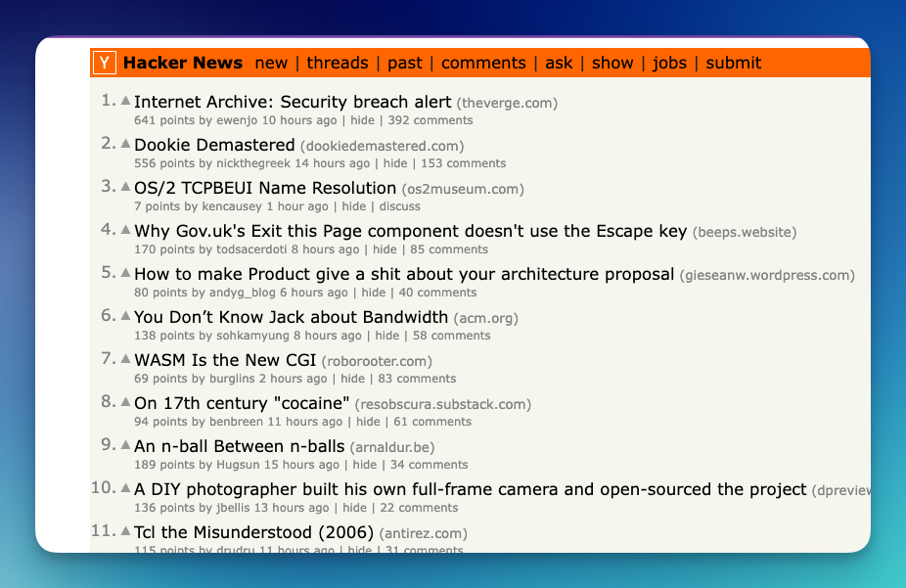The width and height of the screenshot is (906, 588).
Task: Go to the new stories page
Action: (x=271, y=63)
